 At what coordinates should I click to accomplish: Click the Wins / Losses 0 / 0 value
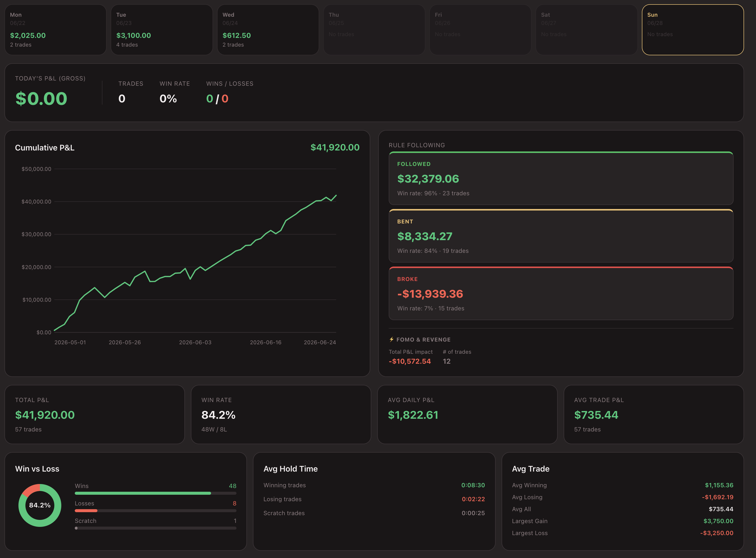[217, 99]
